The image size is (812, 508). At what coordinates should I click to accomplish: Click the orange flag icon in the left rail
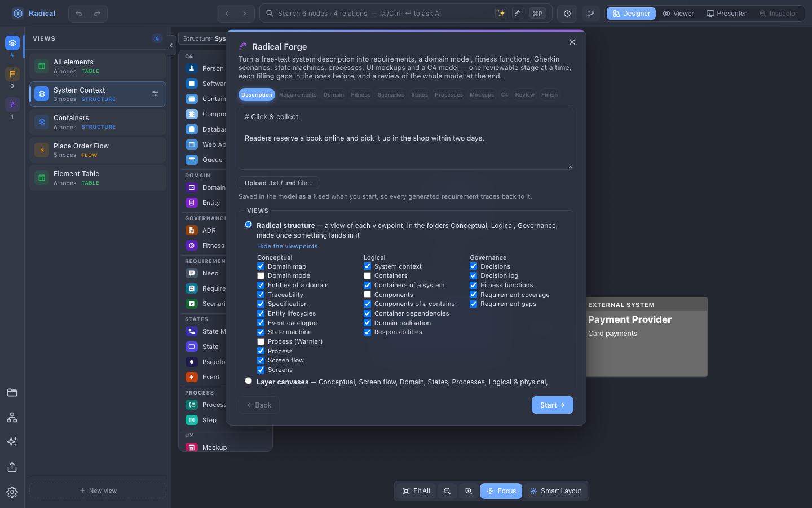point(12,73)
